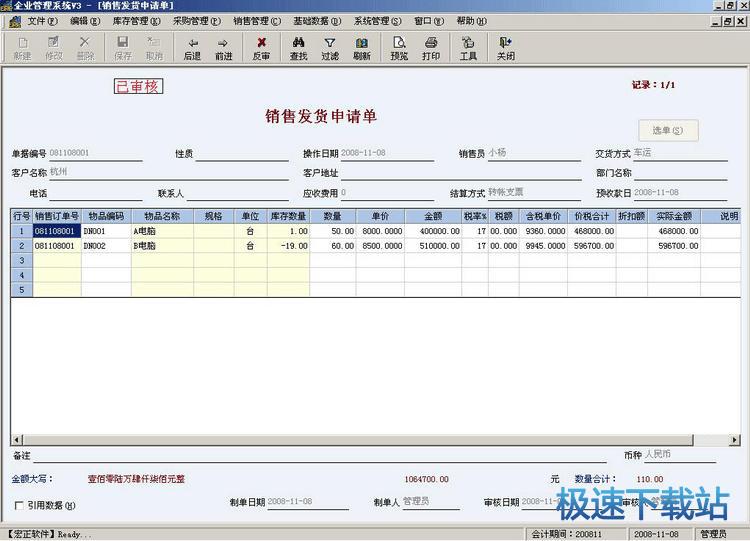Image resolution: width=750 pixels, height=541 pixels.
Task: Click the Save (保存) toolbar icon
Action: point(123,48)
